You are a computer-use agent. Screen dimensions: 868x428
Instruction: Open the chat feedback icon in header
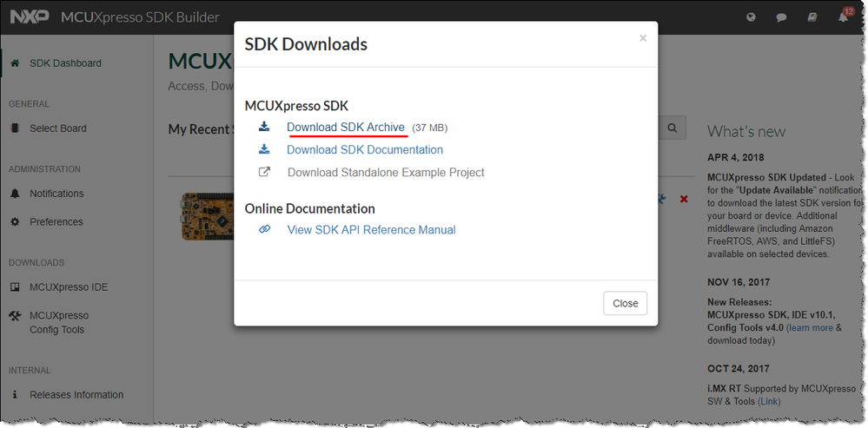(781, 17)
